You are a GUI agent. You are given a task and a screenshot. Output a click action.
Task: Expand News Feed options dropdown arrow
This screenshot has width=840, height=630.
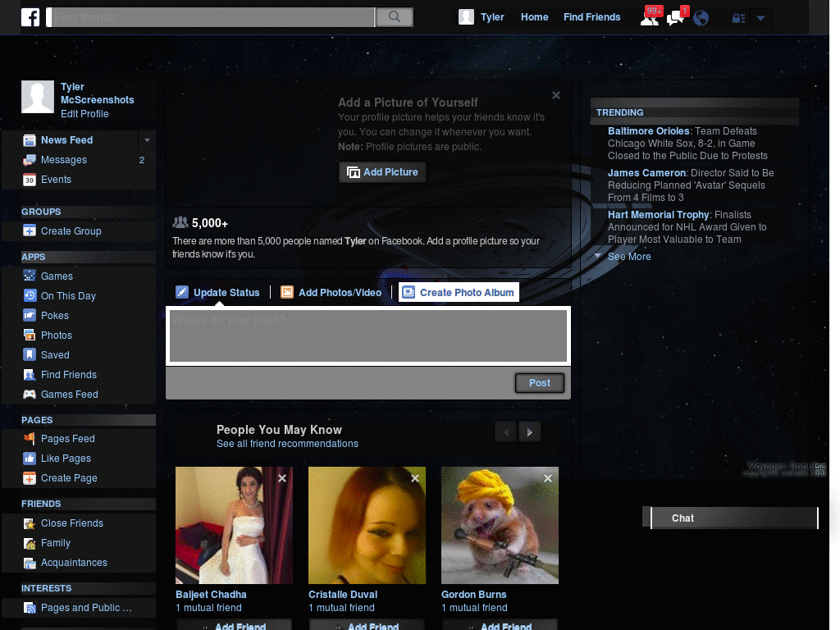pos(147,140)
